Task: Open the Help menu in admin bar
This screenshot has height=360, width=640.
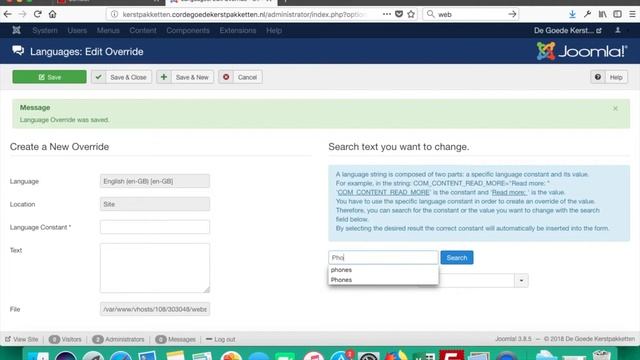Action: coord(274,31)
